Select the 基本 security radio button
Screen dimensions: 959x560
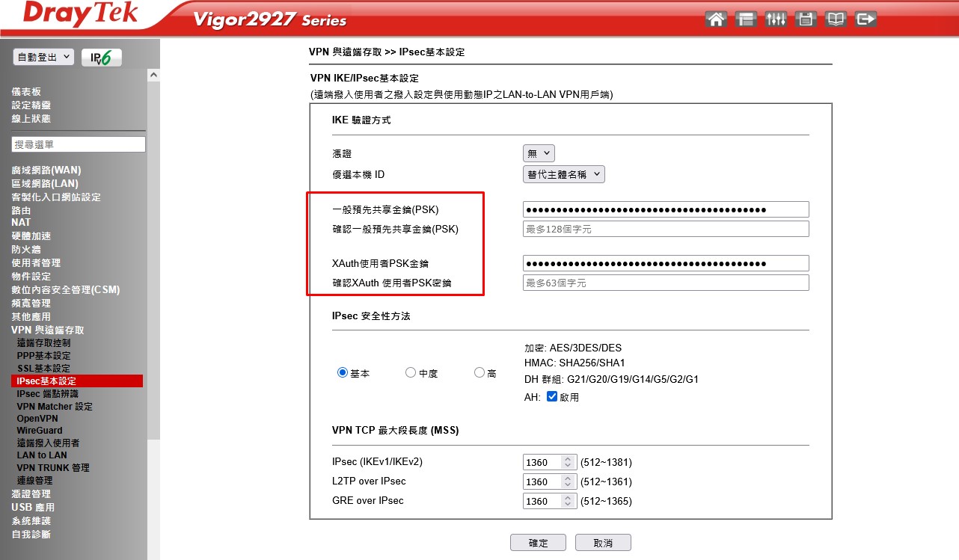pos(343,372)
